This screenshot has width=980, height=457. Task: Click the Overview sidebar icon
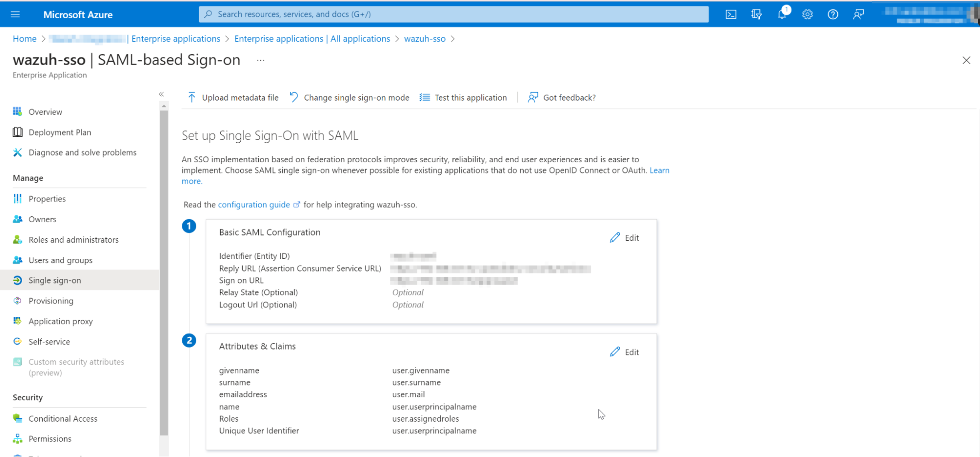point(18,111)
